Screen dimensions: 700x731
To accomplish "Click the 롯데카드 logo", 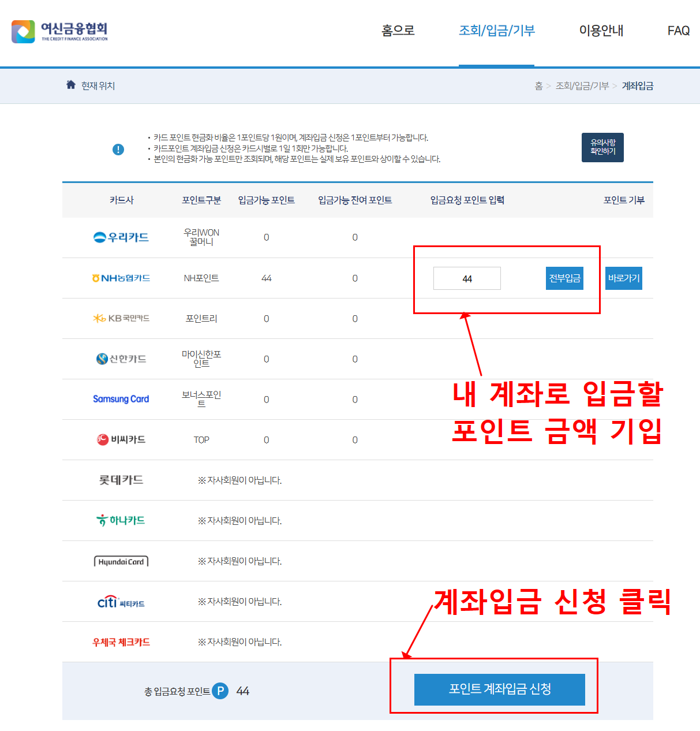I will (x=121, y=480).
